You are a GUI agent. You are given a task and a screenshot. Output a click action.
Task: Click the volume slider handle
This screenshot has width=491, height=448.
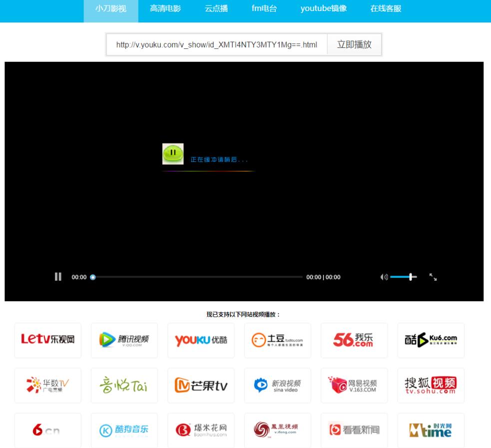click(x=411, y=277)
